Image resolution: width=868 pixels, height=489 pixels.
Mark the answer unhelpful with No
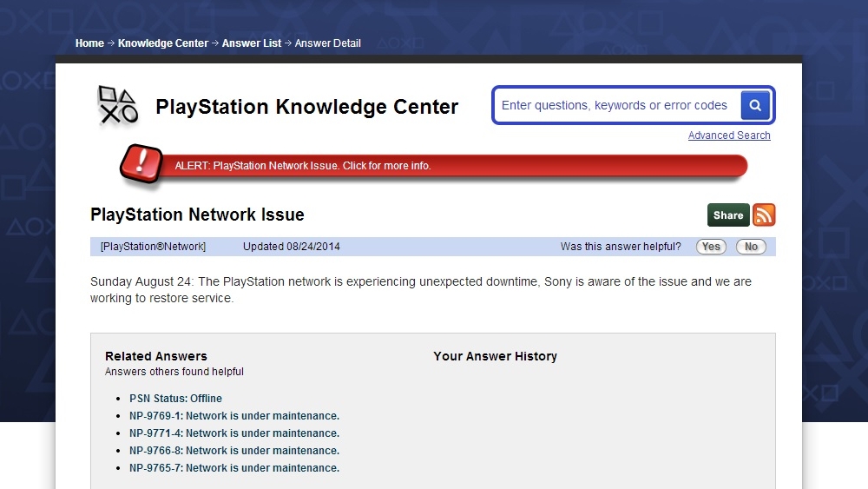coord(751,247)
